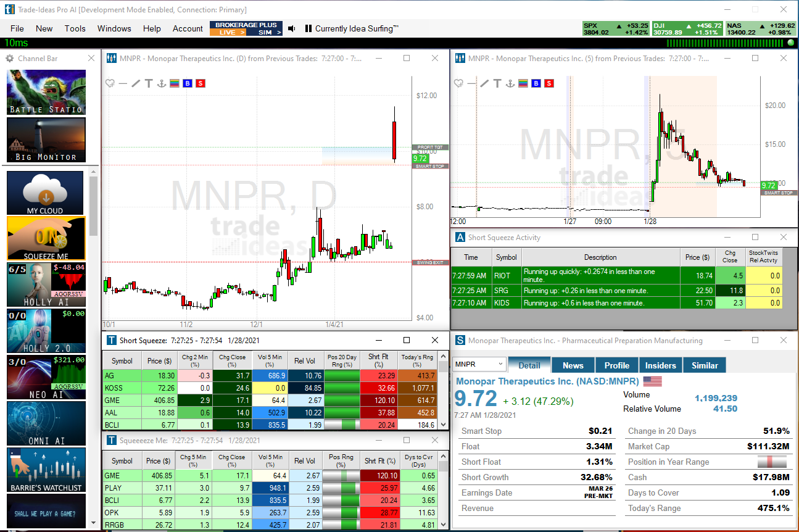Switch to the Profile tab

(x=617, y=365)
